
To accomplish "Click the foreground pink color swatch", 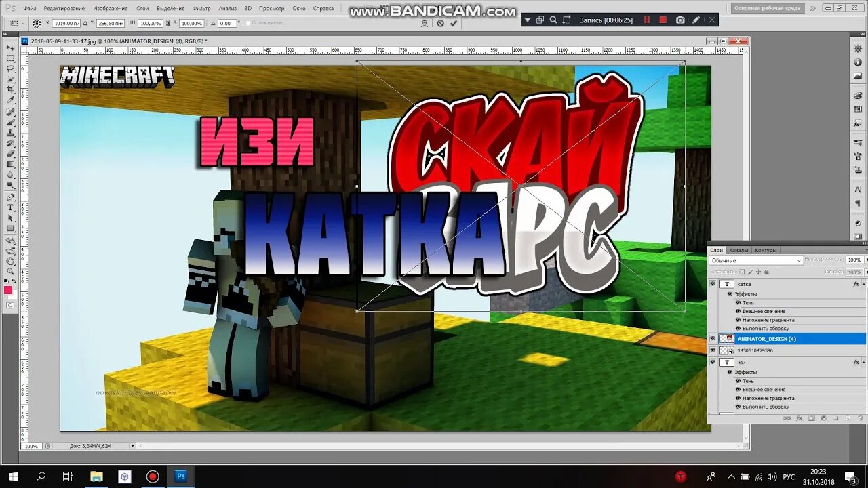I will pos(8,290).
